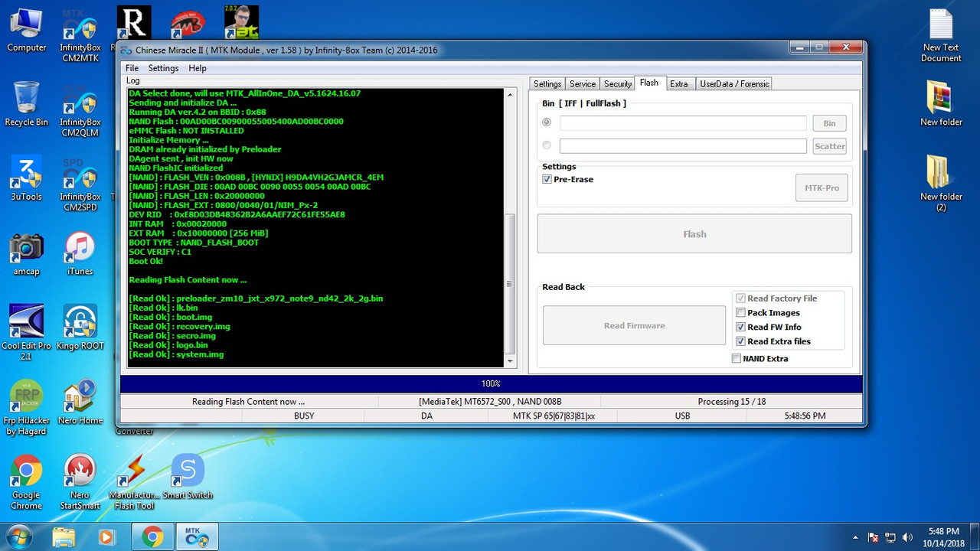This screenshot has height=551, width=980.
Task: Click the MTK-Pro button
Action: [x=822, y=187]
